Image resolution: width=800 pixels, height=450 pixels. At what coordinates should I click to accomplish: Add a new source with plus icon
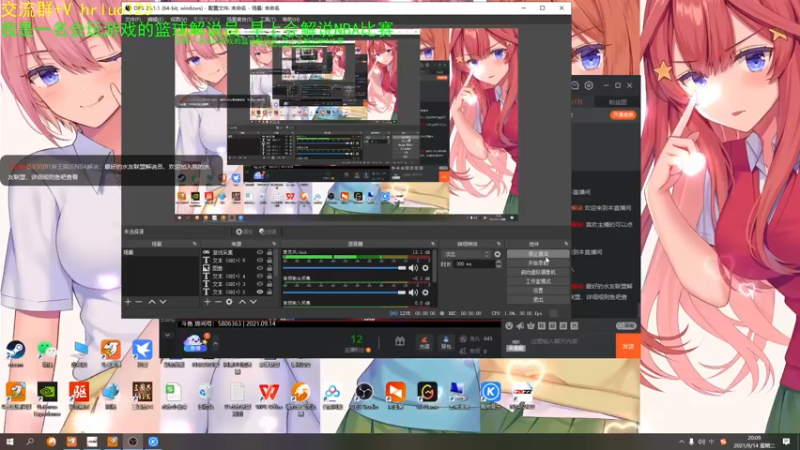[x=207, y=302]
